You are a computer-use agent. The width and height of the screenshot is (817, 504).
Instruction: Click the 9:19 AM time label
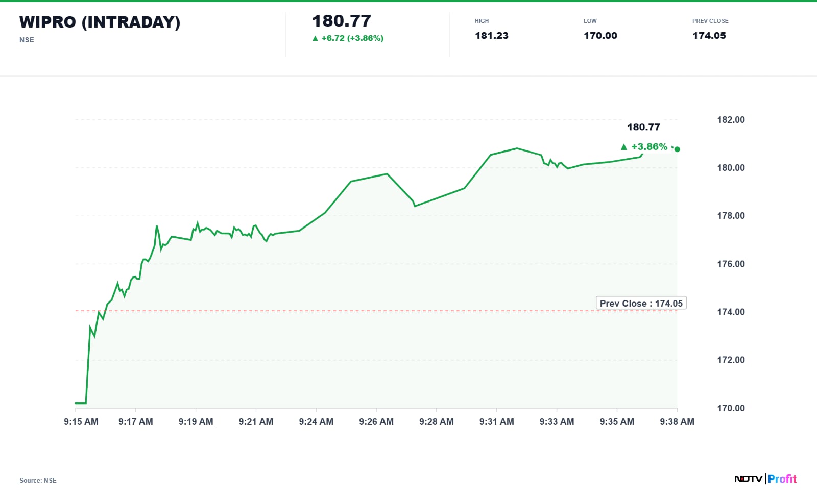pos(196,422)
